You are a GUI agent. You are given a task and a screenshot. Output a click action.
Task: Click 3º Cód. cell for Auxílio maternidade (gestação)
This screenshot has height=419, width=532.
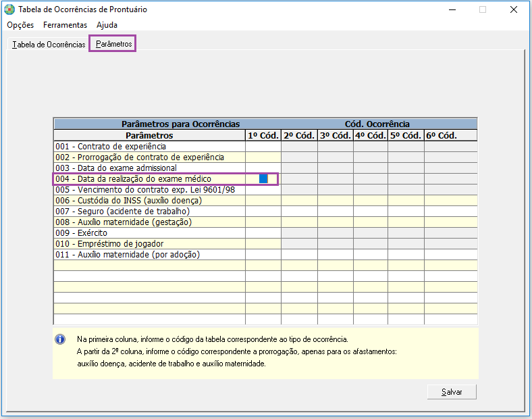click(336, 222)
